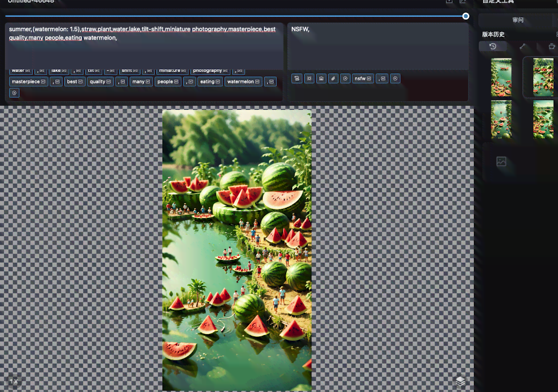558x392 pixels.
Task: Click the comma tag after the nsfw tag
Action: 382,79
